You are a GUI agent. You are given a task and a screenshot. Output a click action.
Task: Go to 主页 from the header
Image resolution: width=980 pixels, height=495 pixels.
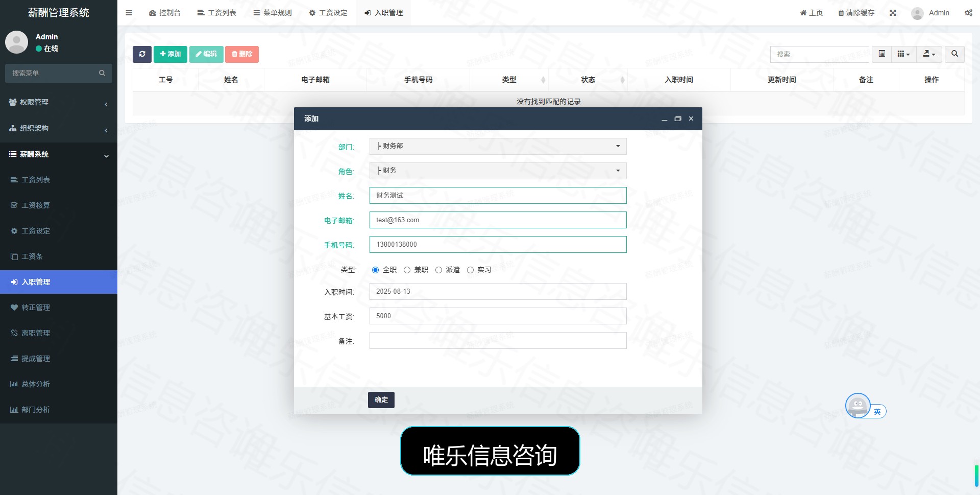812,13
